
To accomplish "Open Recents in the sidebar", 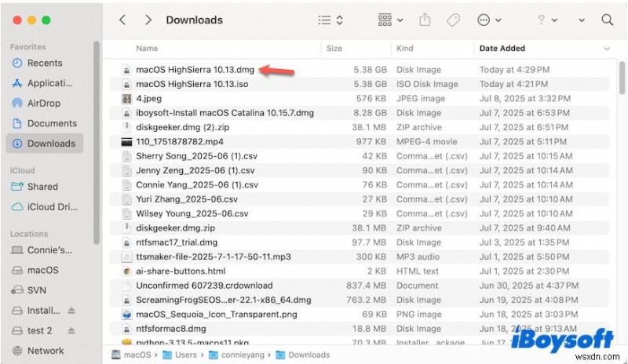I will pos(45,63).
